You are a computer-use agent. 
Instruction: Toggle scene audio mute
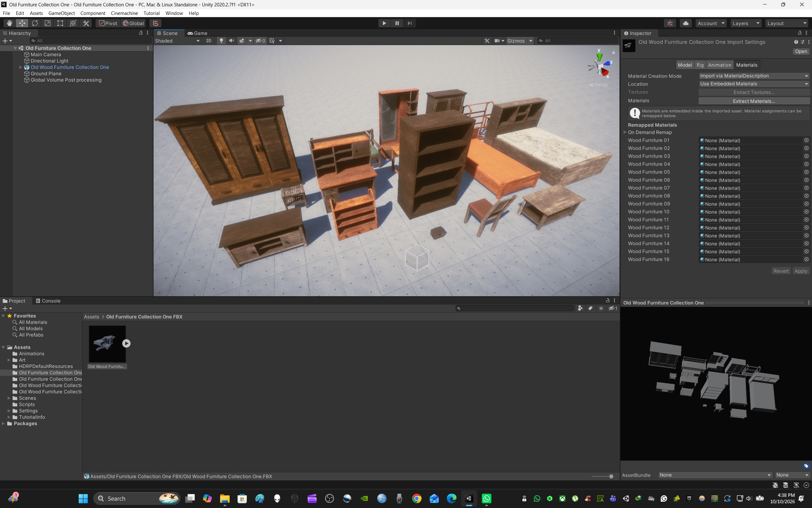coord(232,41)
